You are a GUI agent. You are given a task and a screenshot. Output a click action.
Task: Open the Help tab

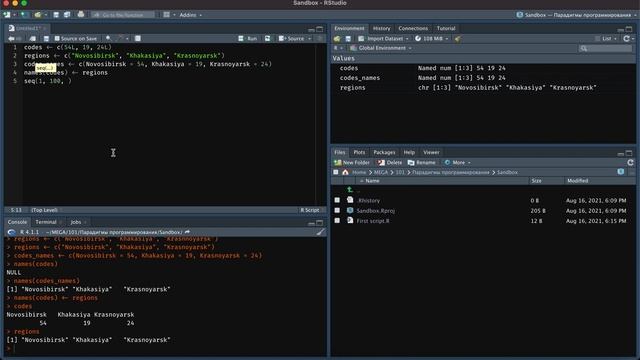[409, 152]
